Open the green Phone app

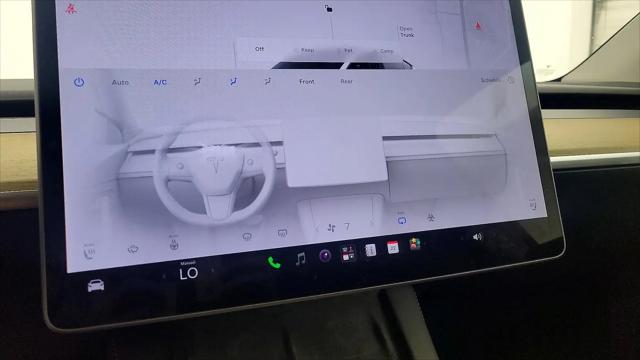(274, 262)
